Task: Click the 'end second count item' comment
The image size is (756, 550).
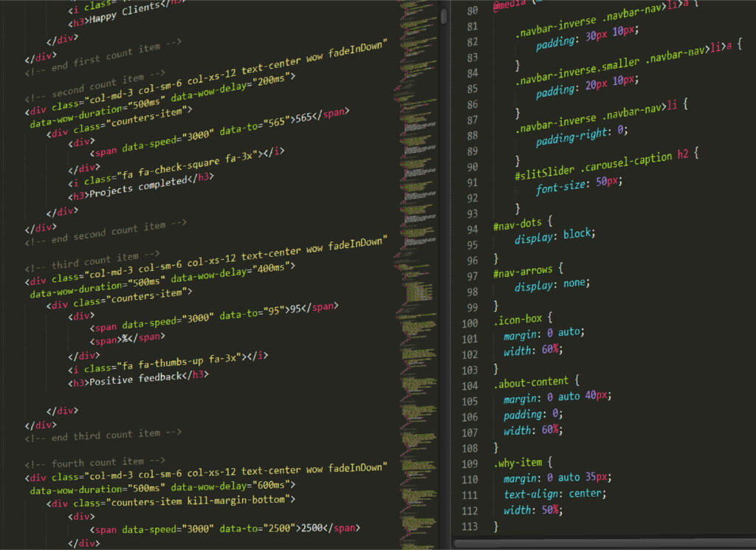Action: [x=106, y=233]
